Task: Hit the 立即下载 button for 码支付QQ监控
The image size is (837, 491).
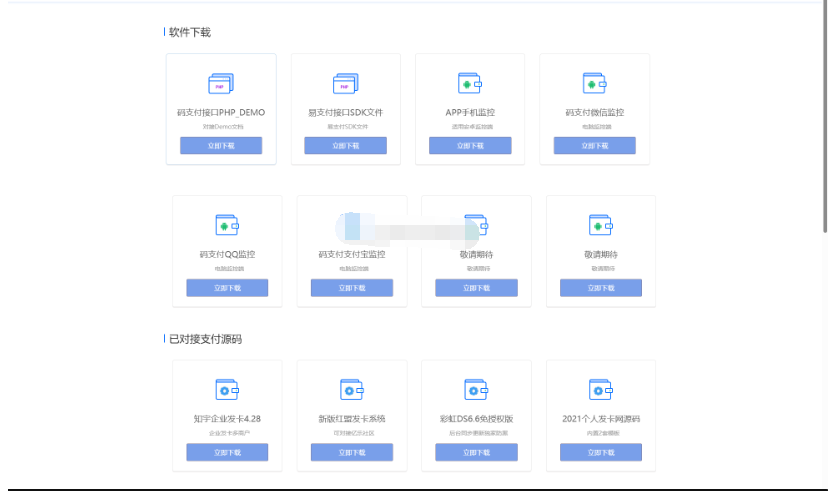Action: pyautogui.click(x=227, y=288)
